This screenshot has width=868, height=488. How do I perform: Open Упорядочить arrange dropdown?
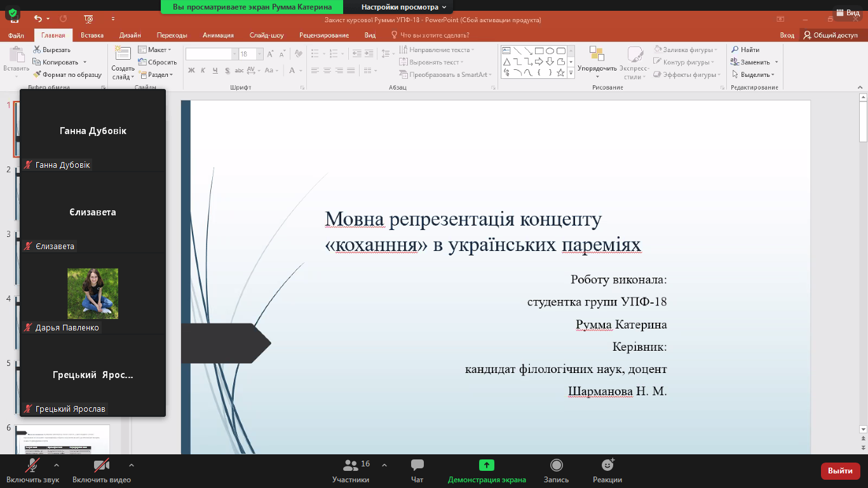click(597, 61)
